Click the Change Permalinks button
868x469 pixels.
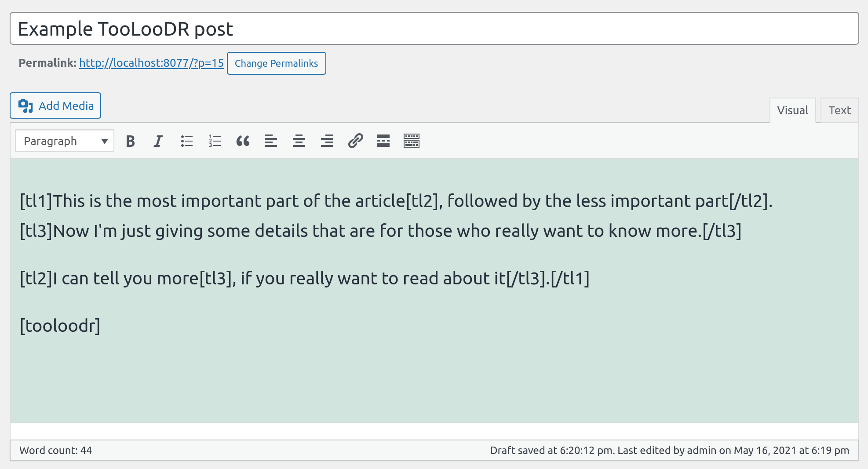276,63
